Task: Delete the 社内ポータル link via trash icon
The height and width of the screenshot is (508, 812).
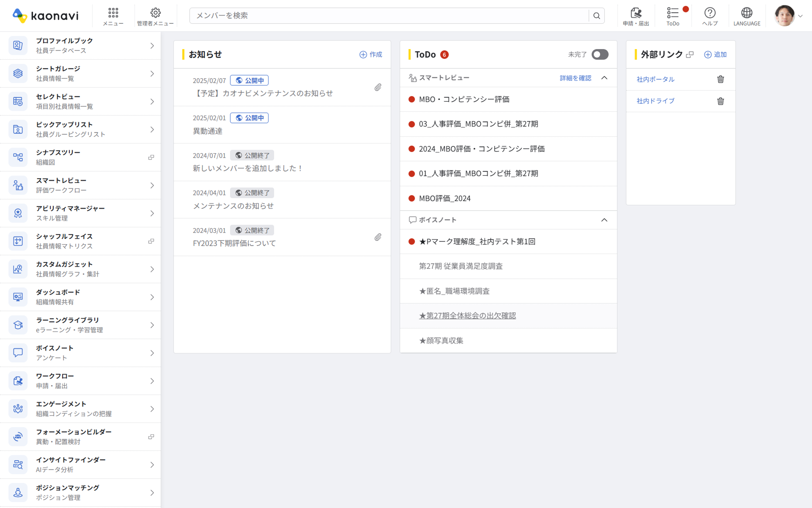Action: point(720,79)
